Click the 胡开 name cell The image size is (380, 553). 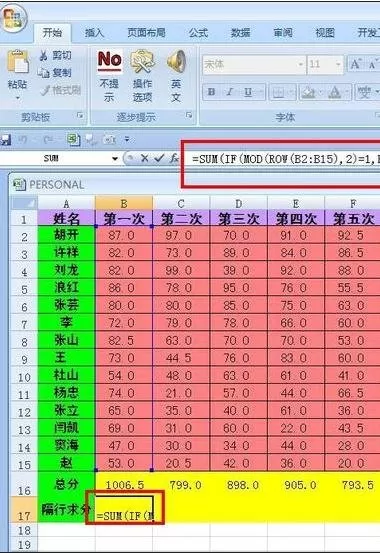pos(66,235)
